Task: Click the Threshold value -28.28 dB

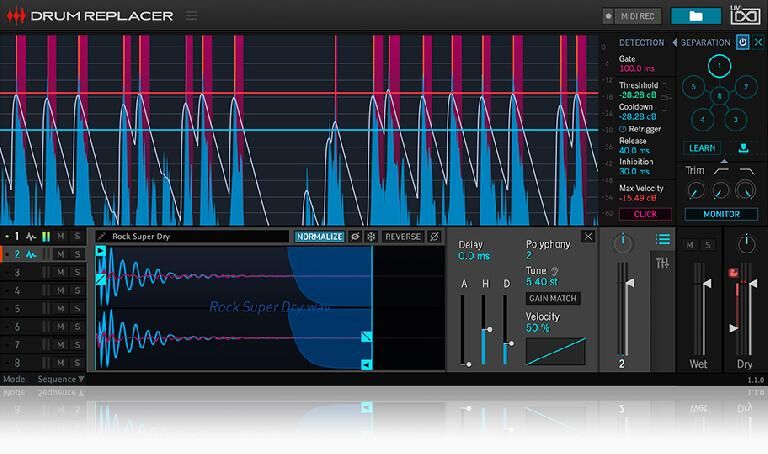Action: coord(637,95)
